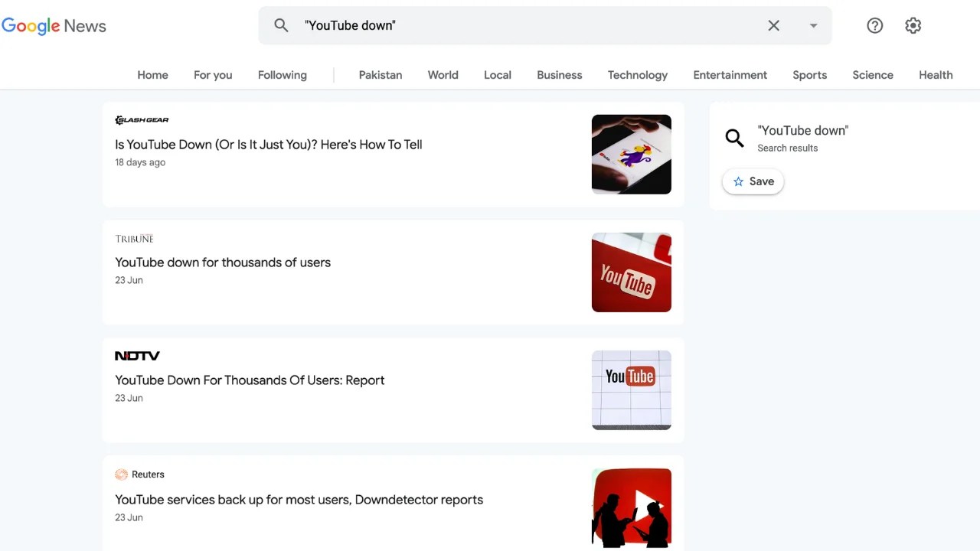Click the Google News logo
Viewport: 980px width, 551px height.
point(54,25)
